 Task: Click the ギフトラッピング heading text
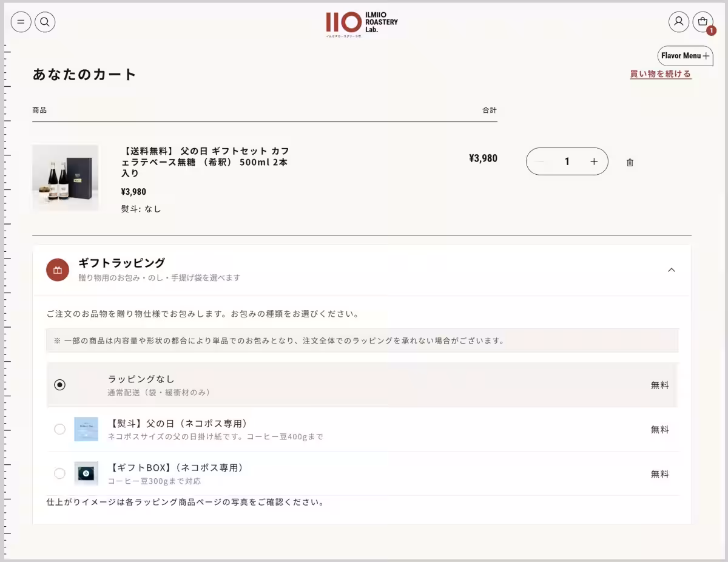pyautogui.click(x=121, y=263)
